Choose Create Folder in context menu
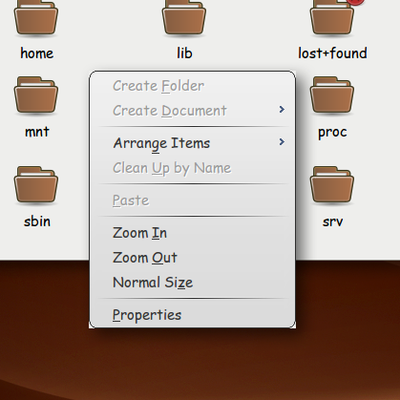Viewport: 400px width, 400px height. coord(192,86)
